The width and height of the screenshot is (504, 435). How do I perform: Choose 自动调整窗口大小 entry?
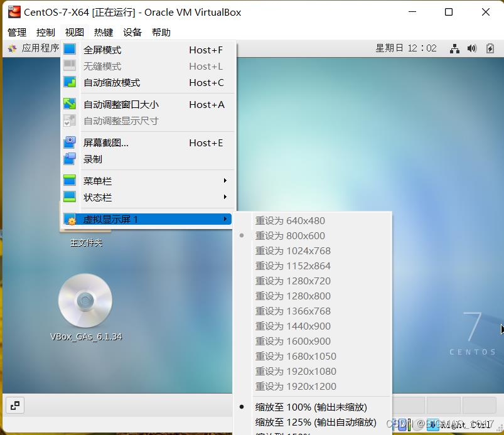(x=148, y=104)
